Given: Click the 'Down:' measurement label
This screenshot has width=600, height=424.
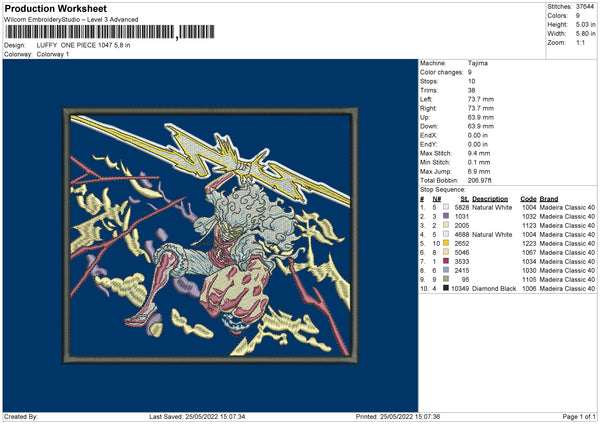Looking at the screenshot, I should tap(429, 126).
